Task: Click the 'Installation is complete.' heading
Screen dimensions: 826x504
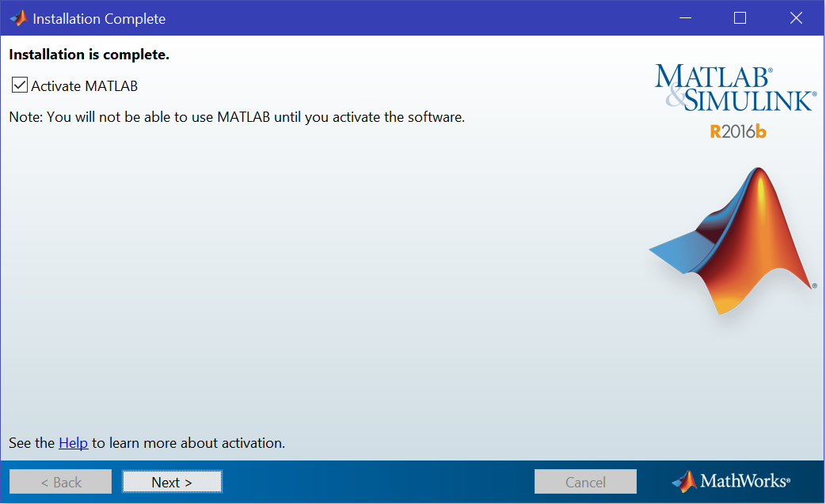Action: [89, 55]
